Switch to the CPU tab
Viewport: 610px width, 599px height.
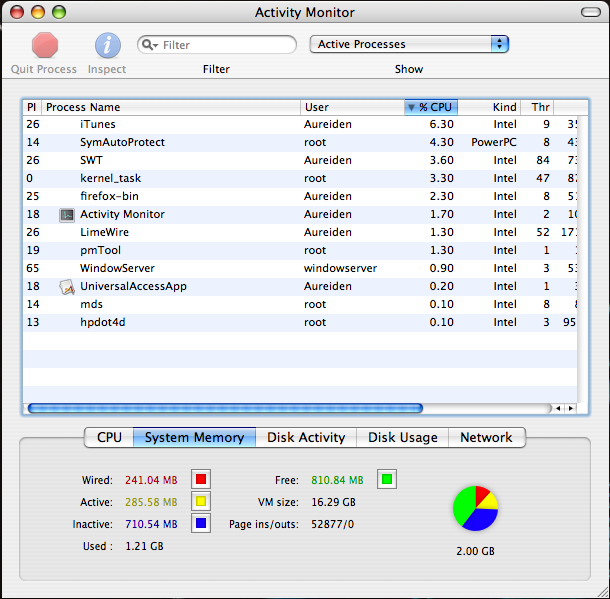coord(109,438)
